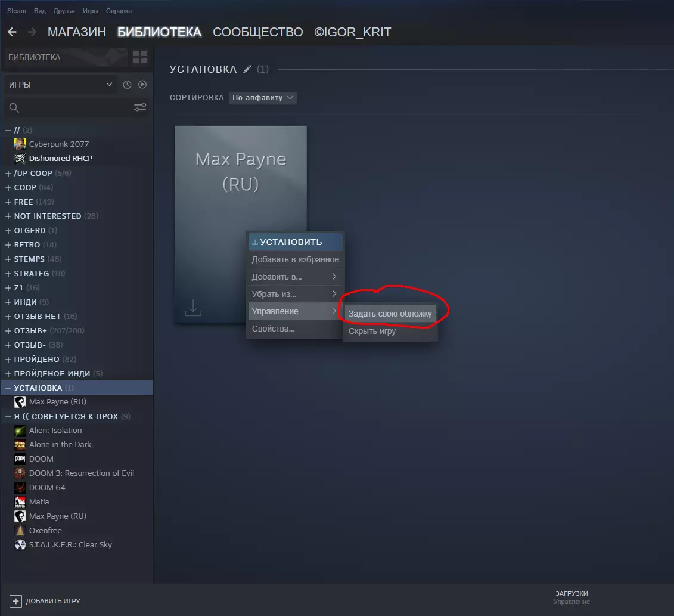This screenshot has width=674, height=616.
Task: Click the БИБЛИОТЕКА home sidebar button
Action: tap(65, 57)
